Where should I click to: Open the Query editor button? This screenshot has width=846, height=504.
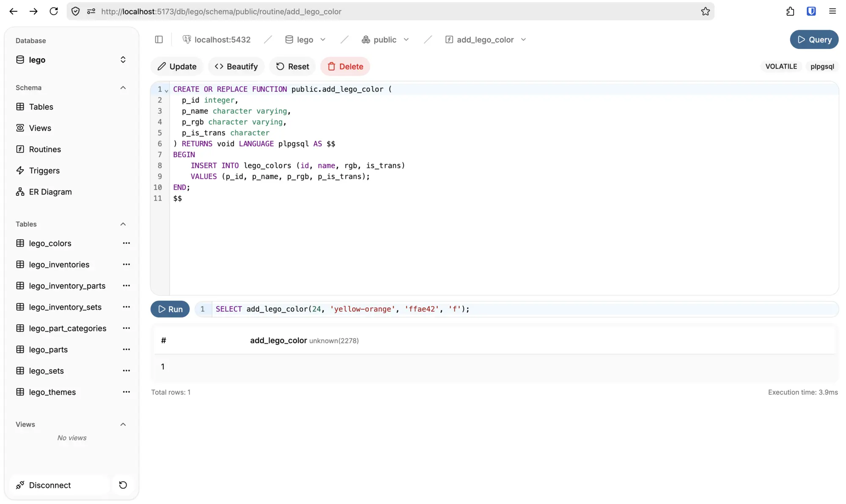814,39
